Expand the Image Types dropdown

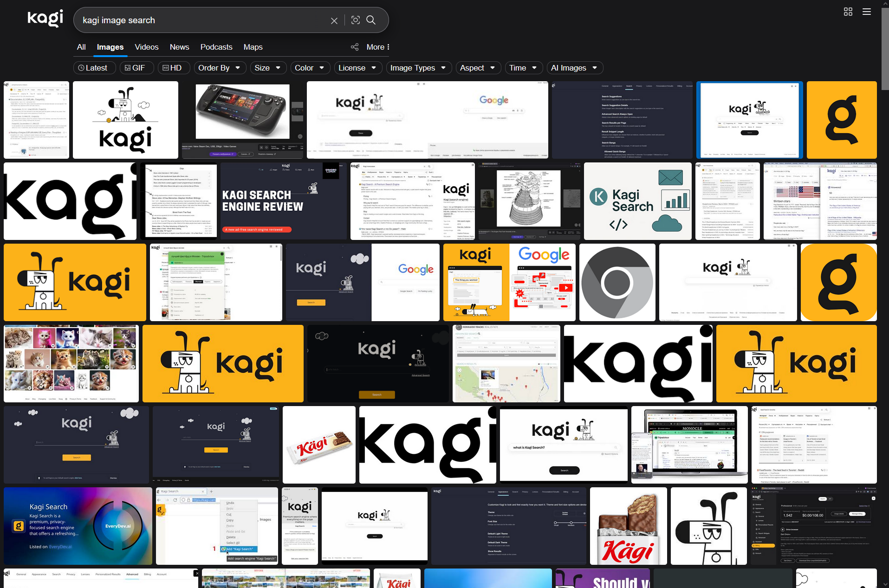(x=418, y=68)
